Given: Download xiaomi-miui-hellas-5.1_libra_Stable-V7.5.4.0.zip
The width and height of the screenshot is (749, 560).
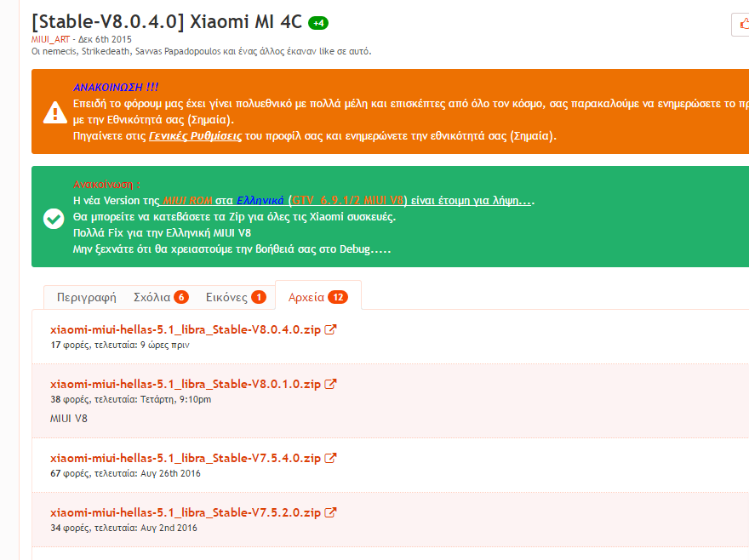Looking at the screenshot, I should pyautogui.click(x=186, y=458).
